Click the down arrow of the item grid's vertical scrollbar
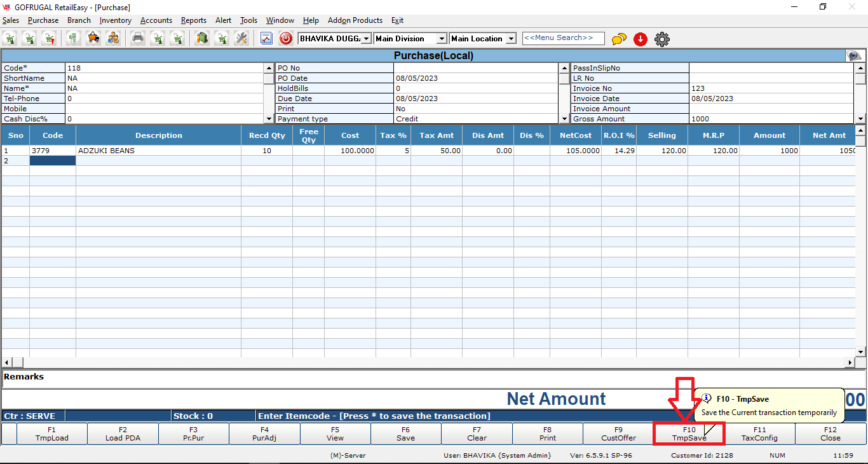This screenshot has height=464, width=868. (860, 351)
